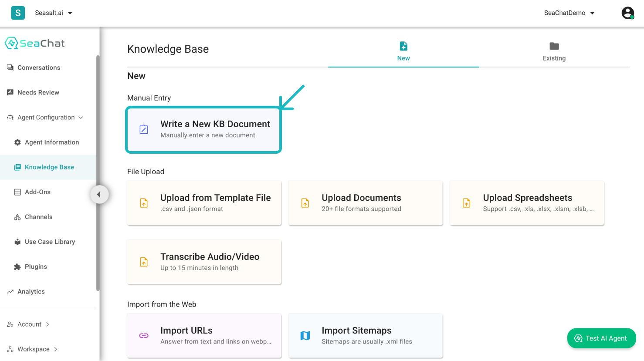Collapse the sidebar with round arrow button
This screenshot has height=361, width=644.
pyautogui.click(x=99, y=194)
